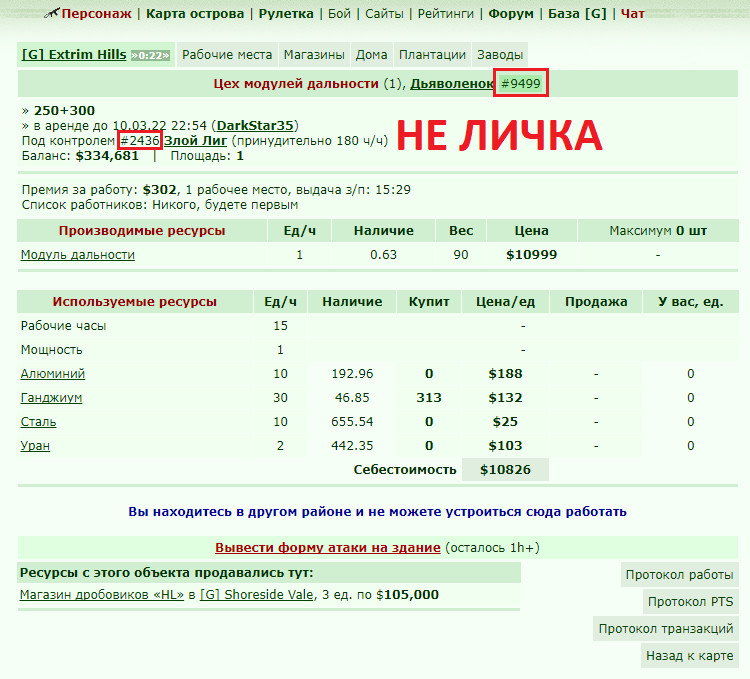Open Алюминий resource link
The height and width of the screenshot is (679, 750).
(53, 374)
